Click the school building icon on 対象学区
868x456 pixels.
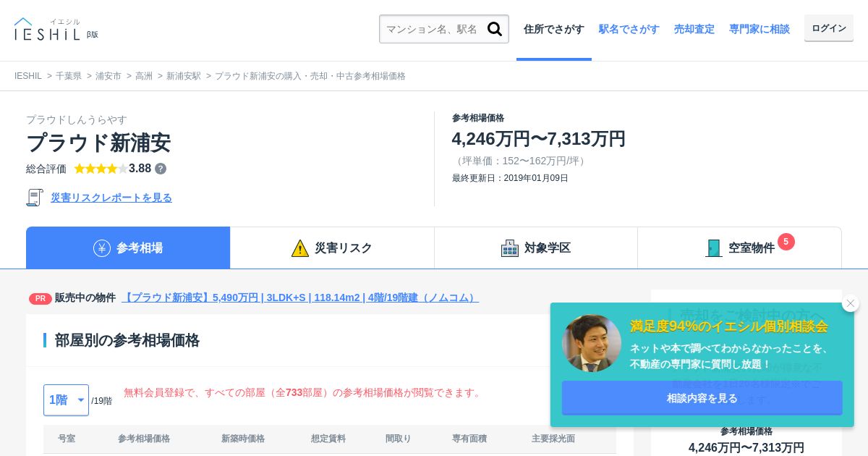510,248
